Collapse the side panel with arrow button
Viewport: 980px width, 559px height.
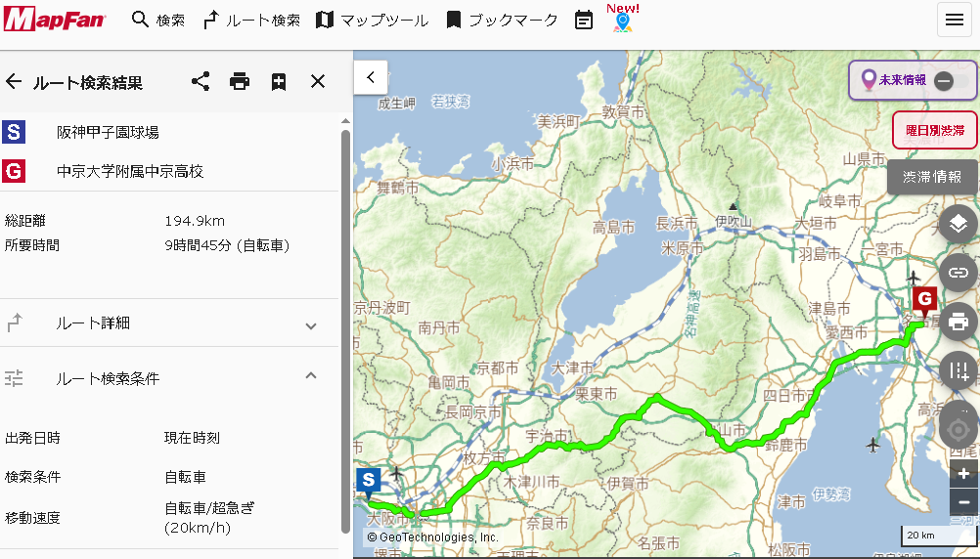tap(371, 75)
